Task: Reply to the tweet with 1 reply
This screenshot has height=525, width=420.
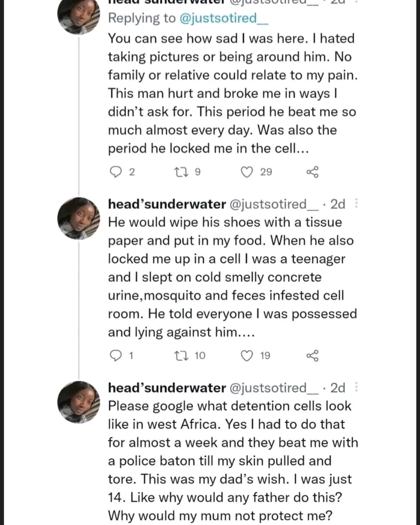Action: (x=116, y=355)
